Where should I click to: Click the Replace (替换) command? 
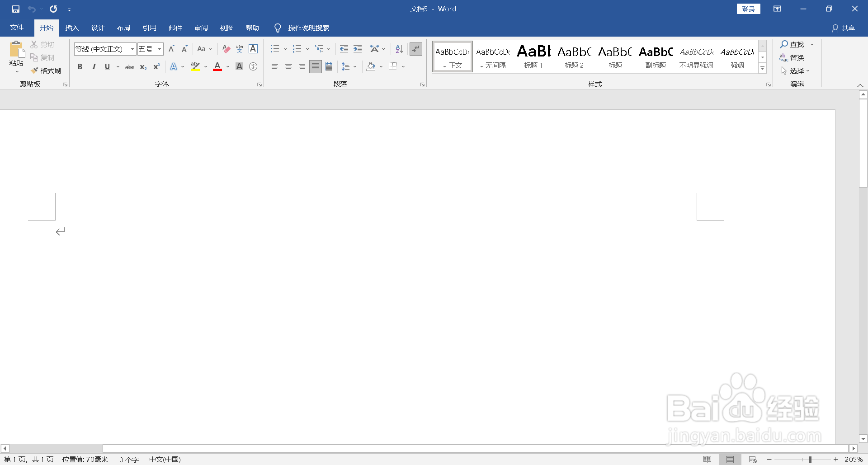[x=792, y=57]
